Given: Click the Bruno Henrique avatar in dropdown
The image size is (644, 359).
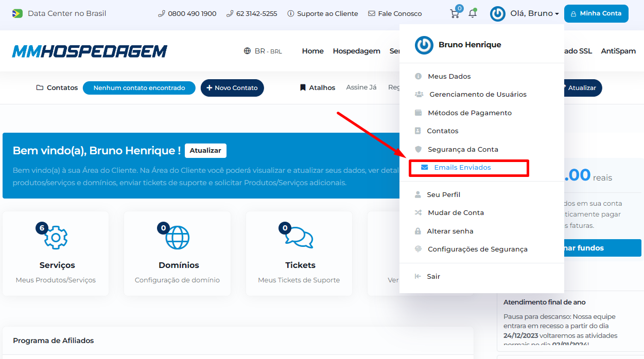Looking at the screenshot, I should [x=424, y=45].
